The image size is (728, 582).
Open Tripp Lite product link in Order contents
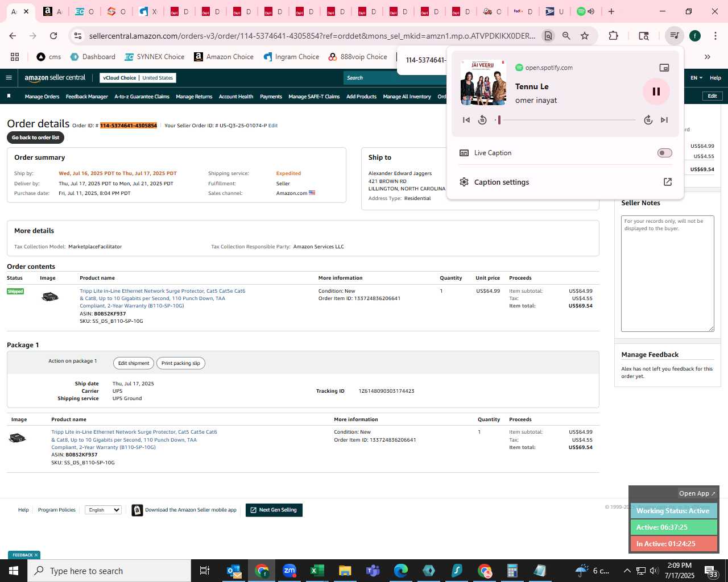click(162, 298)
